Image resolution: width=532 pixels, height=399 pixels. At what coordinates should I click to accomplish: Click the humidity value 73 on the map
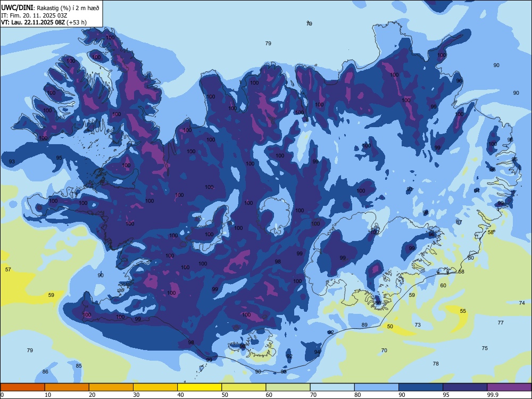tap(418, 325)
